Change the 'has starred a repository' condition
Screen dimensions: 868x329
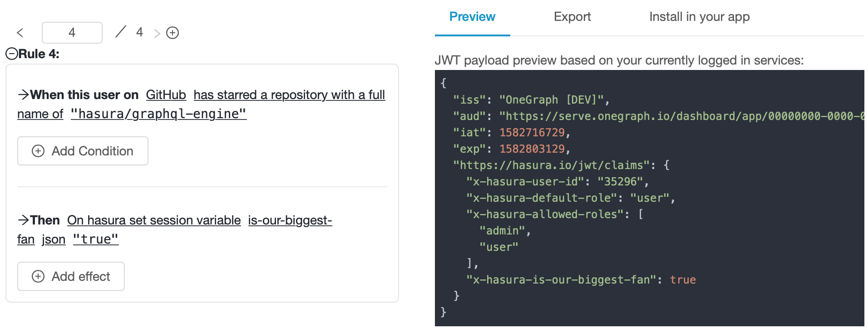coord(289,95)
